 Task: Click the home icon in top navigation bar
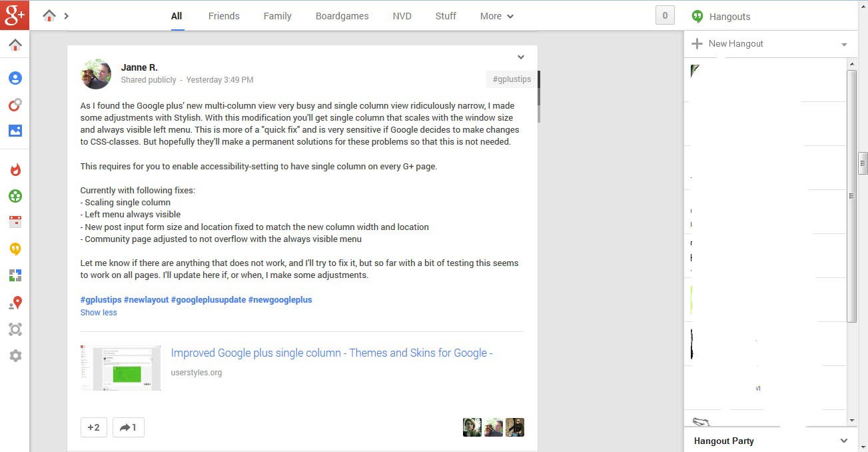click(x=49, y=15)
